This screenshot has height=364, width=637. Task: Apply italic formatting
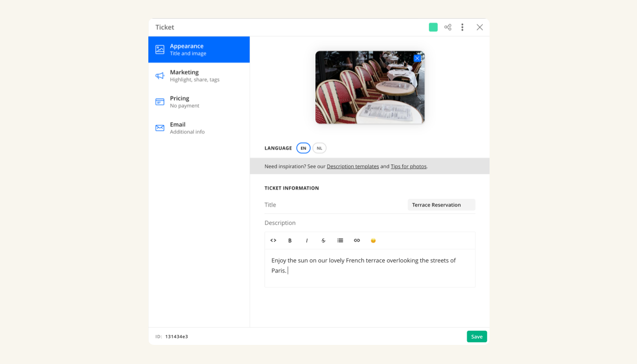[x=307, y=241]
